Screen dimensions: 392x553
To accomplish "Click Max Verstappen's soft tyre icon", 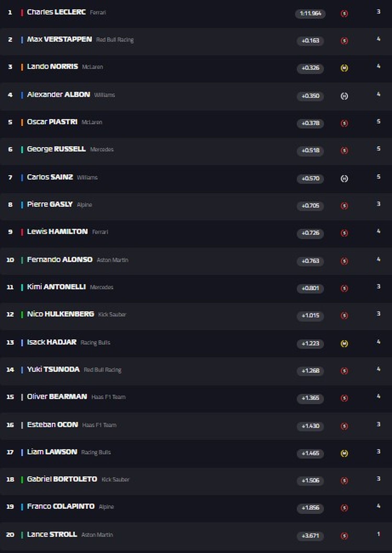I will pyautogui.click(x=344, y=41).
